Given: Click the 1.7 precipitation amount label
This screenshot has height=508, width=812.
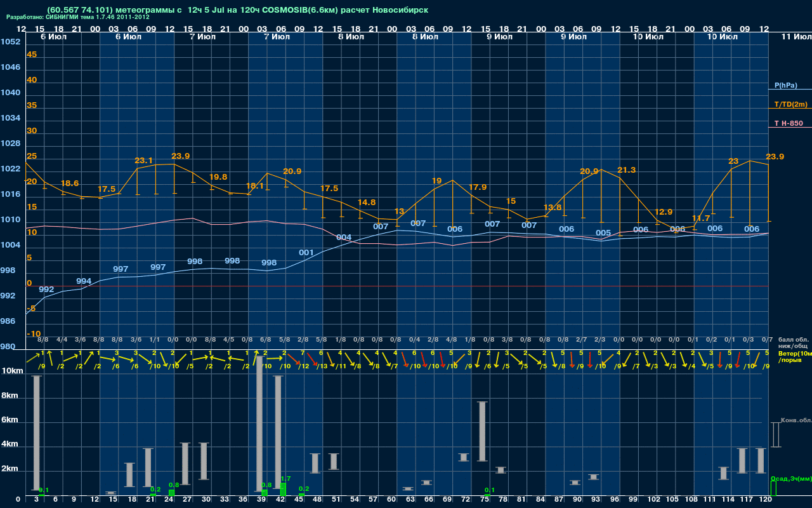Looking at the screenshot, I should (x=285, y=479).
